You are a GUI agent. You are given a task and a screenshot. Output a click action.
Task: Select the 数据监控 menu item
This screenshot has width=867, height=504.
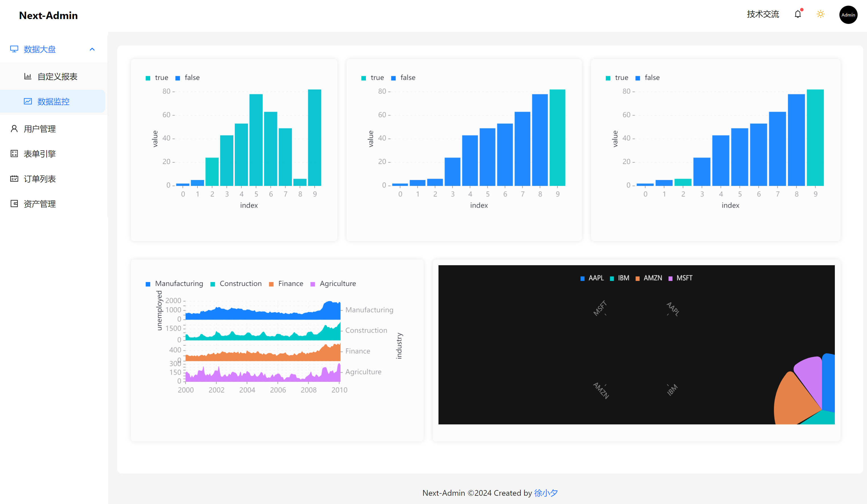coord(53,102)
